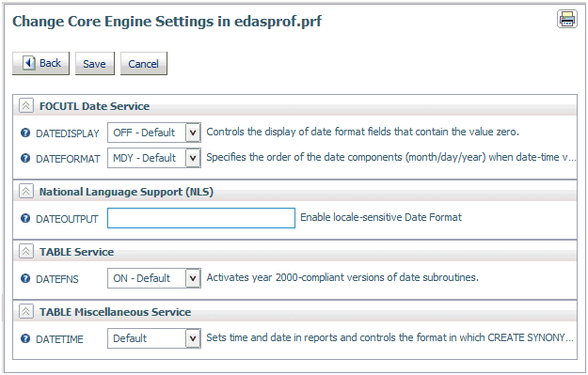Open help icon next to DATEFORMAT
Viewport: 588px width, 375px height.
(25, 158)
